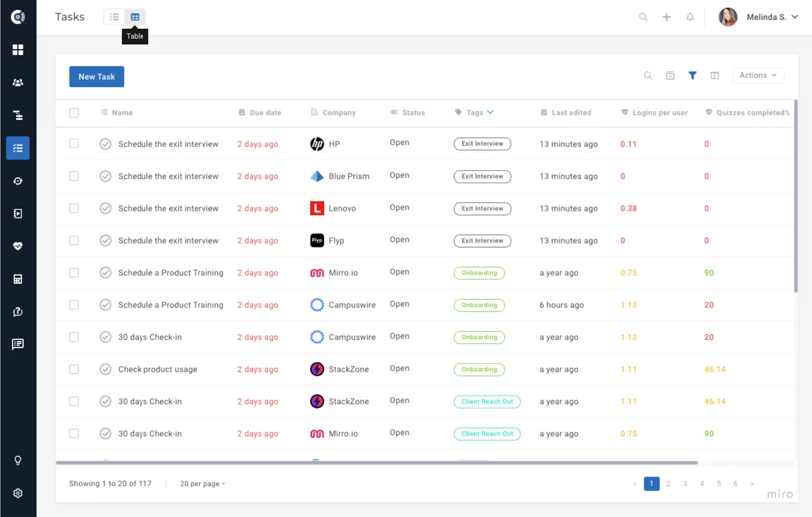Open the chat messages icon in sidebar
The image size is (812, 517).
(x=18, y=344)
